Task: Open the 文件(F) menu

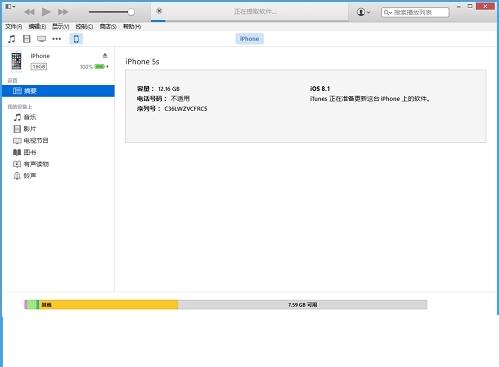Action: 14,27
